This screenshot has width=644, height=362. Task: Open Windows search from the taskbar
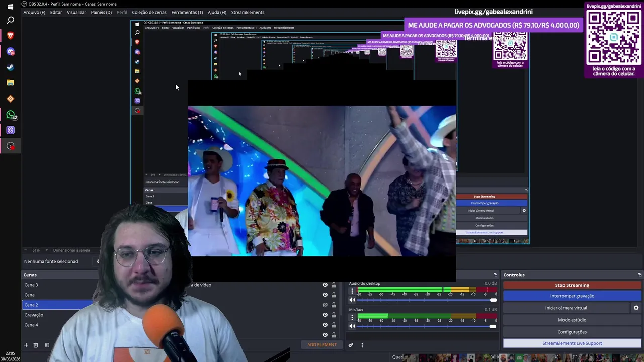pos(10,20)
